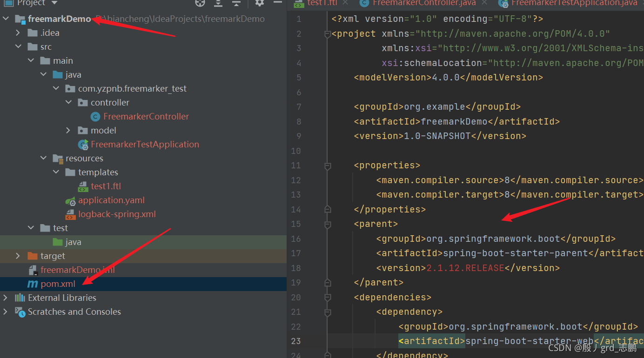Collapse the main folder
Viewport: 644px width, 358px height.
pyautogui.click(x=31, y=61)
